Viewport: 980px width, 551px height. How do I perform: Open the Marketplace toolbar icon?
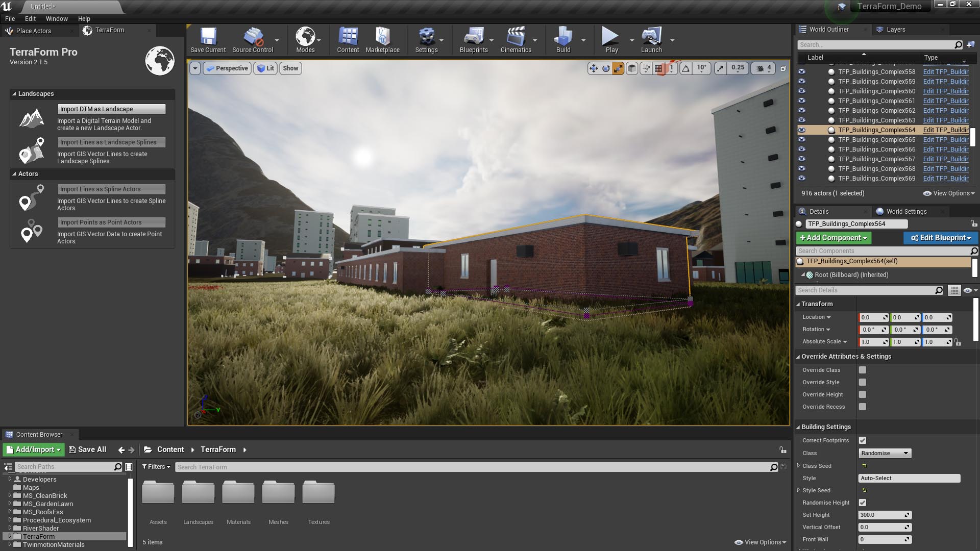click(x=382, y=37)
